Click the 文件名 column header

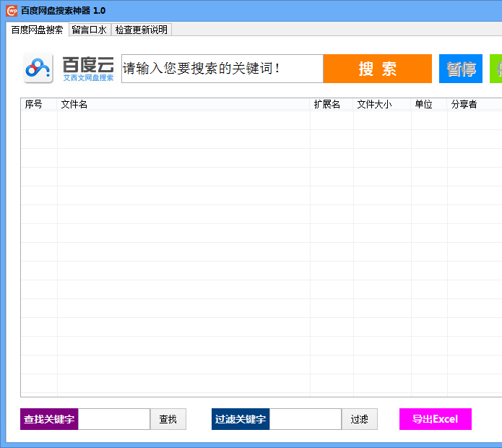[183, 105]
